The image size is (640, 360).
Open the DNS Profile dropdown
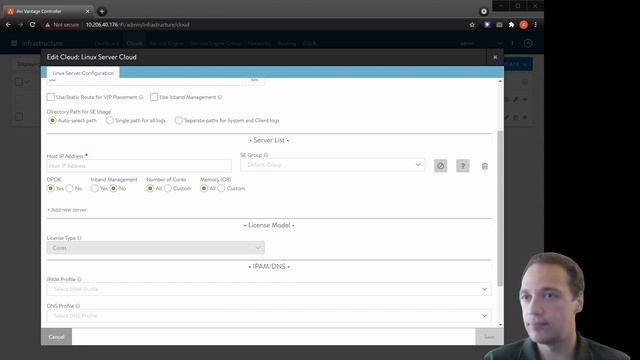point(269,316)
